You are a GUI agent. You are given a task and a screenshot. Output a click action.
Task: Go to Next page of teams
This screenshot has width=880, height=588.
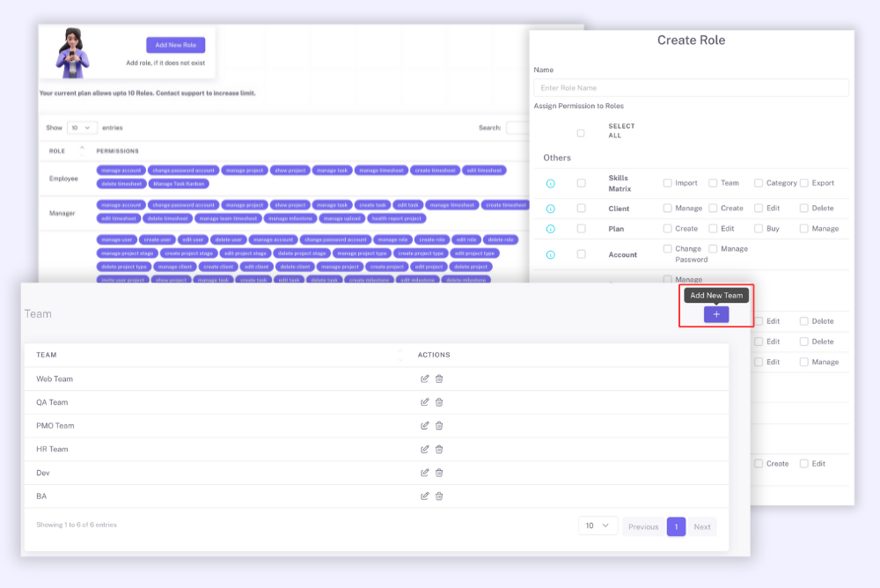tap(702, 526)
